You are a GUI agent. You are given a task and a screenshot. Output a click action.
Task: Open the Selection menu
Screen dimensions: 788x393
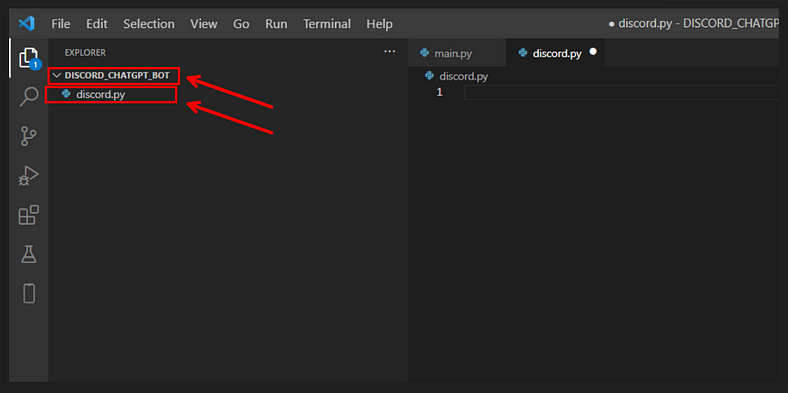point(149,24)
